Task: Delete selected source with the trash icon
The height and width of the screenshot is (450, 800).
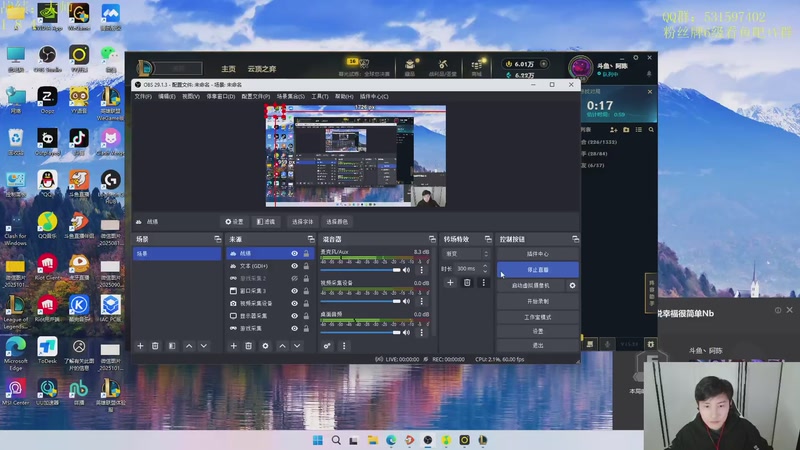Action: pos(248,346)
